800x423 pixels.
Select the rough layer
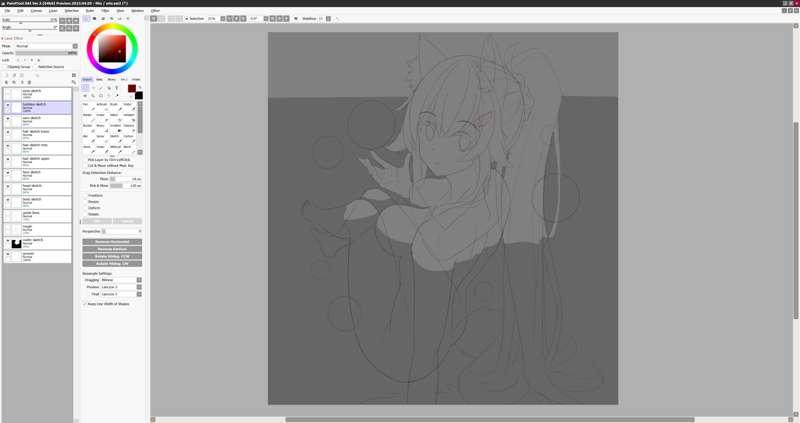(37, 230)
